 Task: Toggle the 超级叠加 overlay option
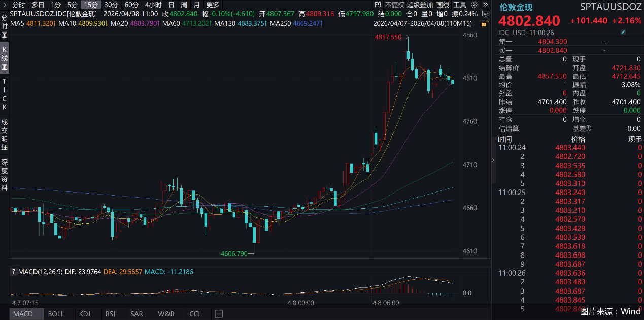click(x=420, y=5)
